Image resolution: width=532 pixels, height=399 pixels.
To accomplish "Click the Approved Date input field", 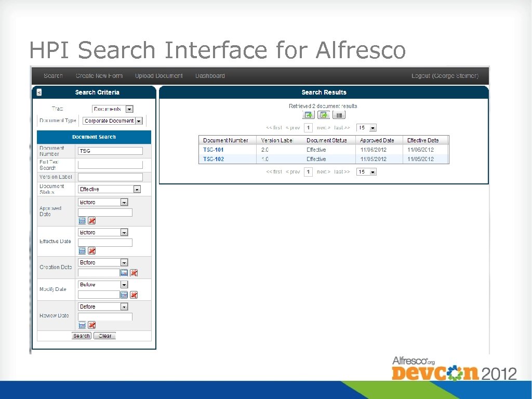I will click(105, 212).
